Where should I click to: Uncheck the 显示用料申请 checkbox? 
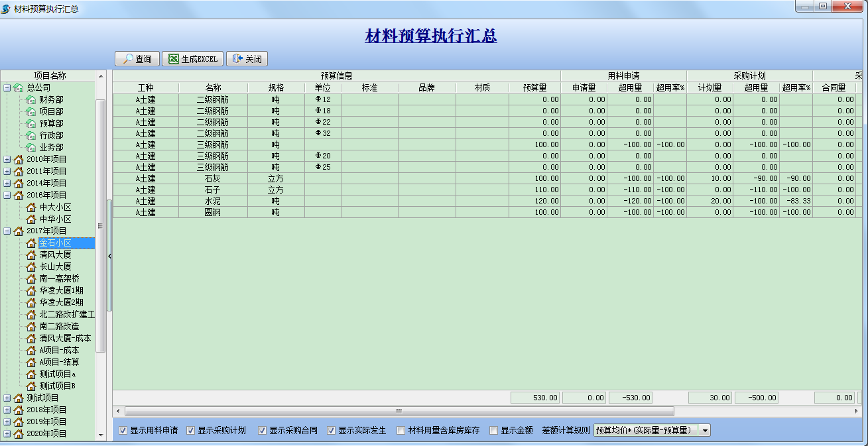(x=122, y=429)
